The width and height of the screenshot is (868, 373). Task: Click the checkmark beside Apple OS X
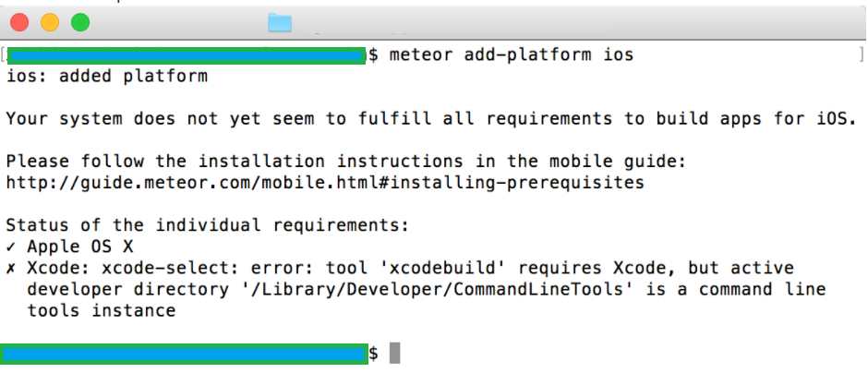pos(11,247)
